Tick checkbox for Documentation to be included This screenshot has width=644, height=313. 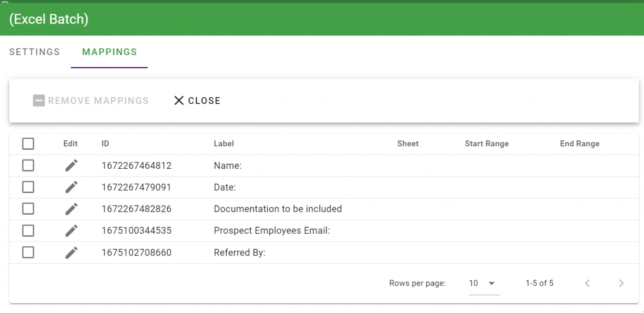[x=28, y=209]
